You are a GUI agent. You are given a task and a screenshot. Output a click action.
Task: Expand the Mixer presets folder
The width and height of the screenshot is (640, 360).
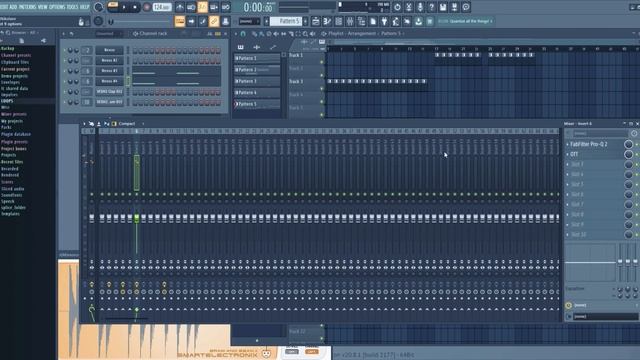14,114
